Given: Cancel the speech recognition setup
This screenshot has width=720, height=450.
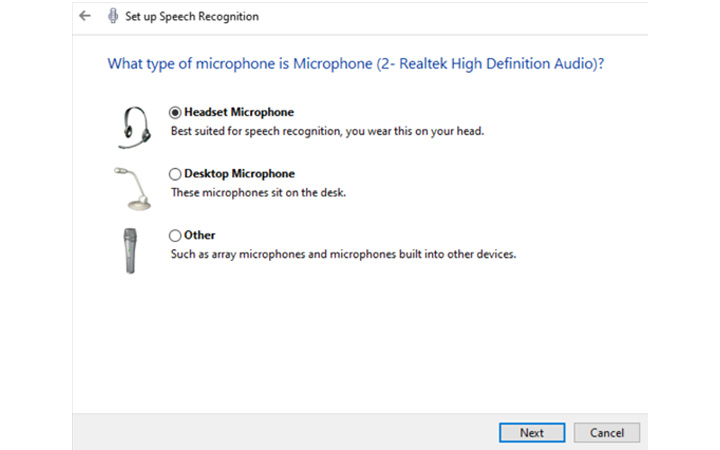Looking at the screenshot, I should coord(607,433).
